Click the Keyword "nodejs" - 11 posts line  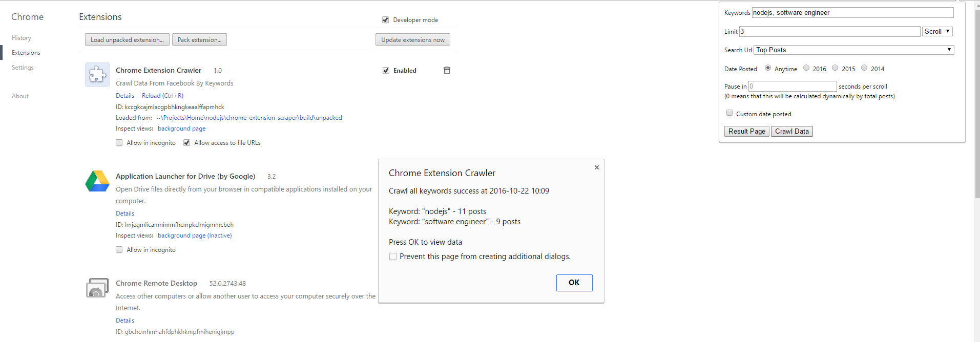[437, 211]
